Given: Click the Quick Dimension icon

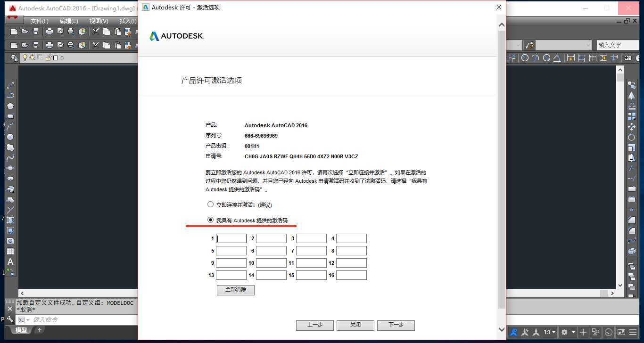Looking at the screenshot, I should (x=570, y=58).
